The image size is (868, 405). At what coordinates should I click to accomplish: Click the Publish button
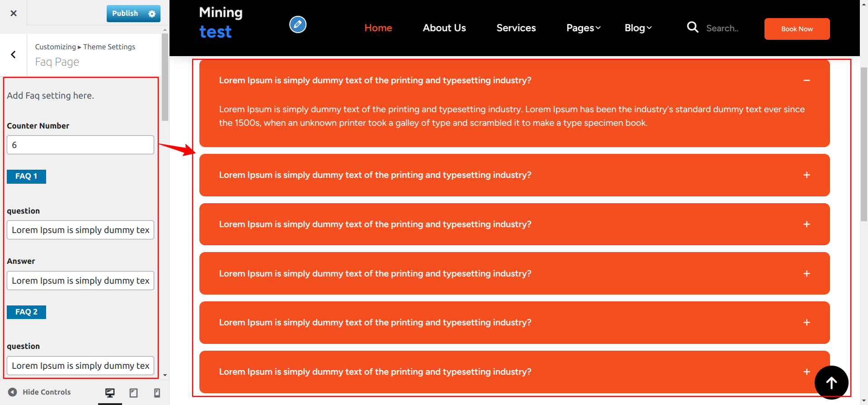click(125, 14)
